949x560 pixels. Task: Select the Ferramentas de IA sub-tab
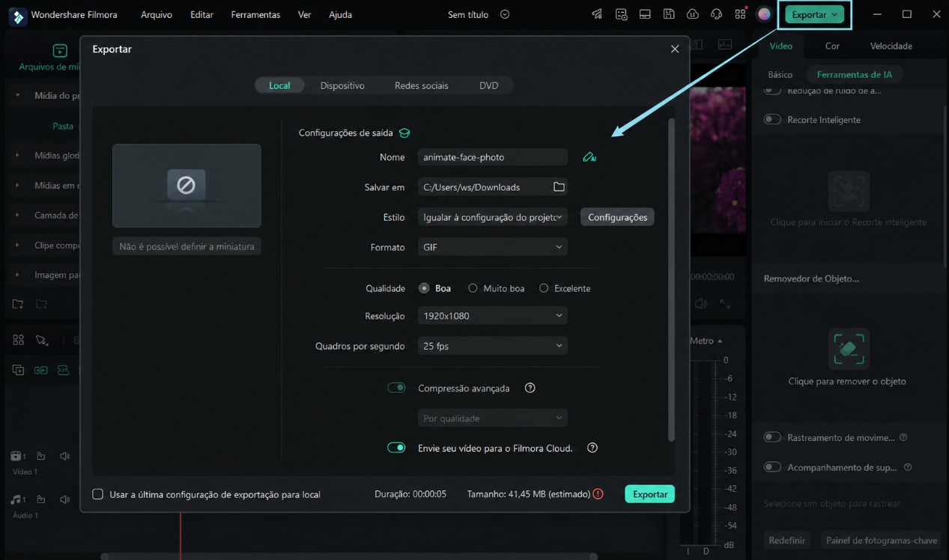(x=854, y=75)
